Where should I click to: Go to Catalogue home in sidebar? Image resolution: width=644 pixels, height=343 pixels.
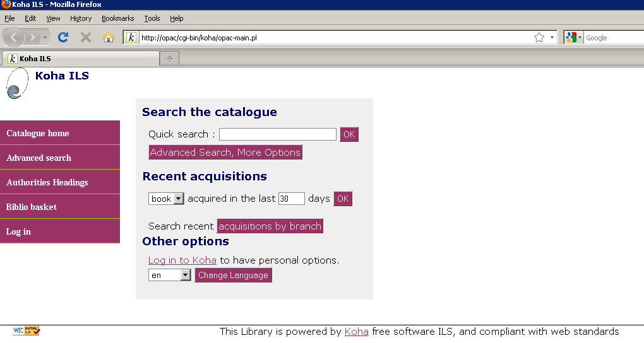[60, 133]
